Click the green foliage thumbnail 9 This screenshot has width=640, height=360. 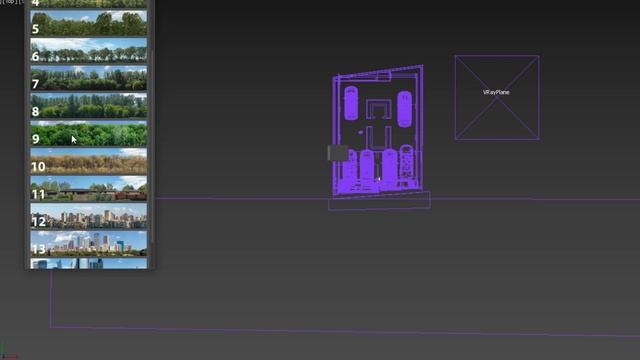[89, 133]
